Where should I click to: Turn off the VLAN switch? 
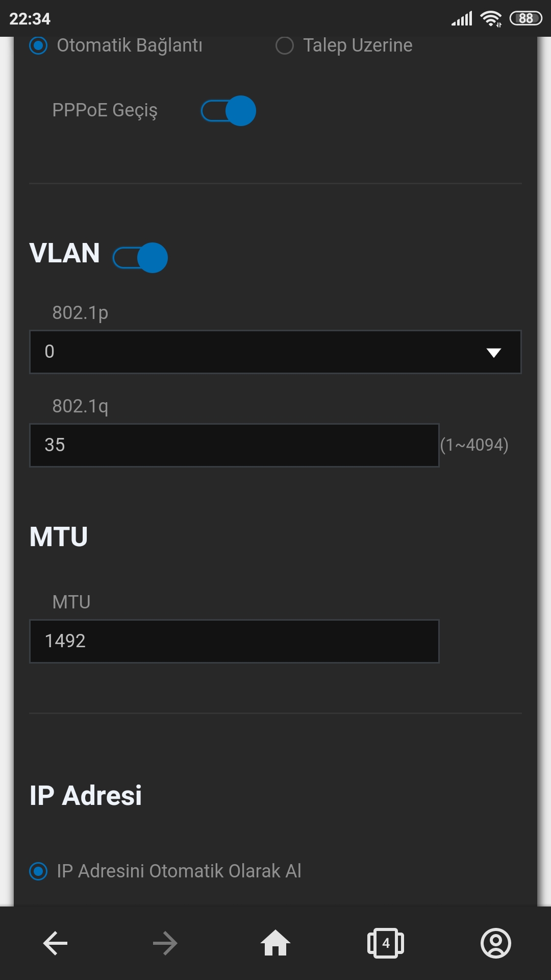pos(140,258)
